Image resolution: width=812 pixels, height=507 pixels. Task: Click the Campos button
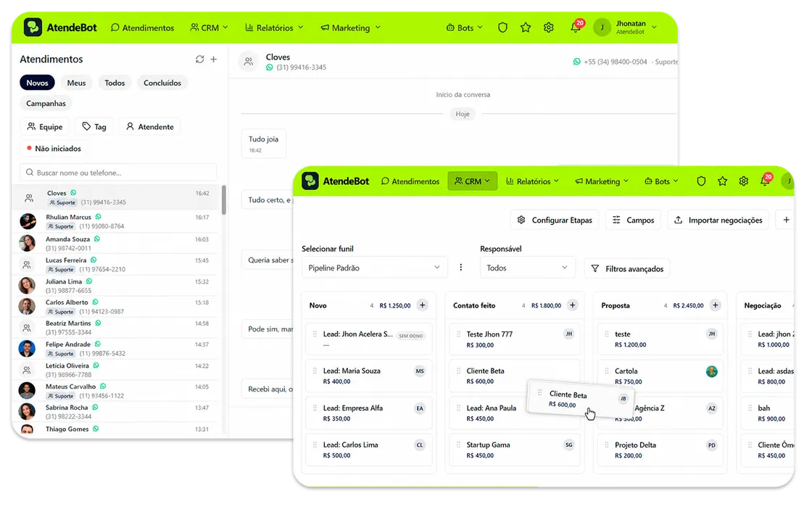[634, 220]
